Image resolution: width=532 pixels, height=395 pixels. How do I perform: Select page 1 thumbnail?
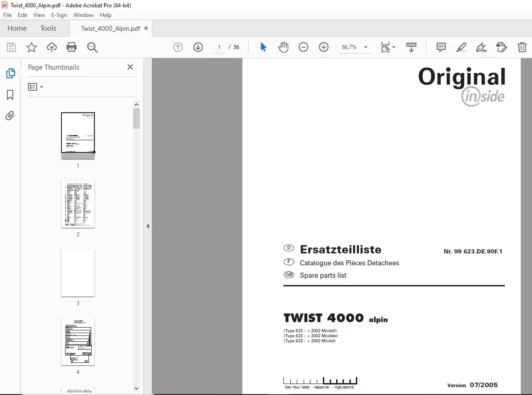78,136
